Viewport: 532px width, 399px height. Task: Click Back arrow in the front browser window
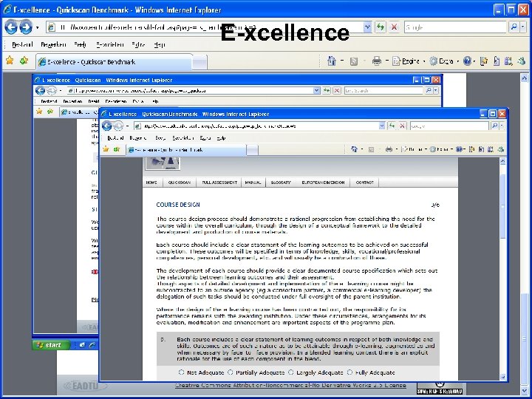[107, 126]
